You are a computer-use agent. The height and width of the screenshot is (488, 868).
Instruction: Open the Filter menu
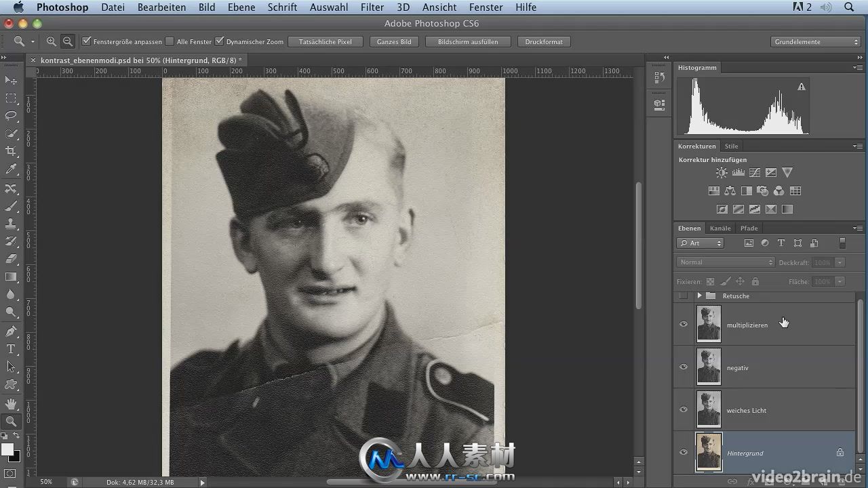click(x=372, y=7)
